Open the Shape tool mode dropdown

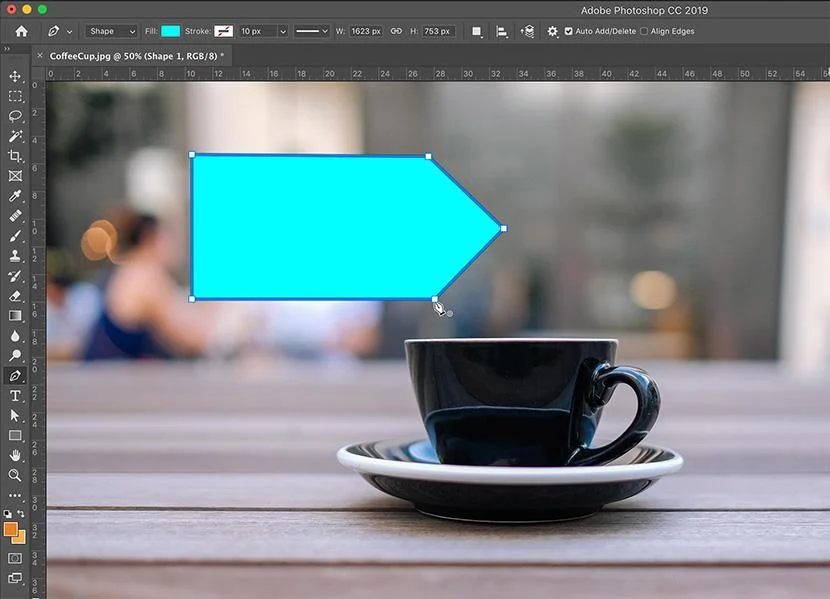112,31
